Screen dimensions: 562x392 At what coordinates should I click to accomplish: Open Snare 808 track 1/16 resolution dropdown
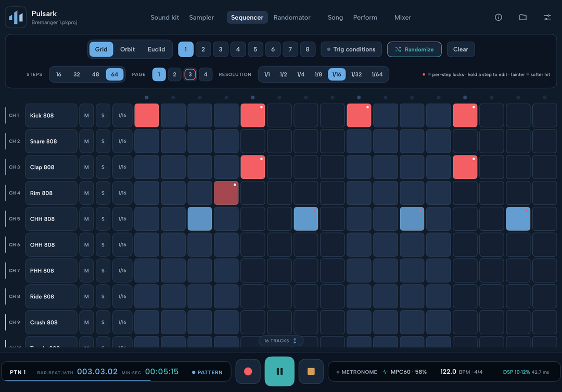coord(122,141)
